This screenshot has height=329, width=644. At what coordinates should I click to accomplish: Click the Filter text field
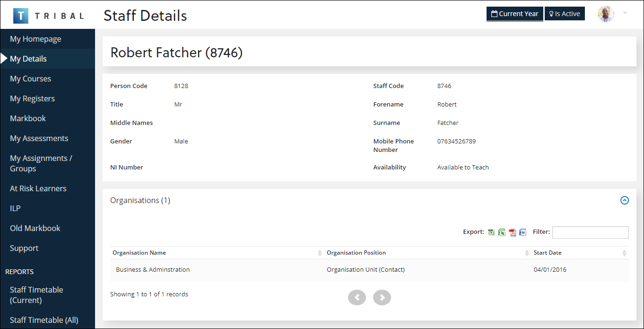590,232
